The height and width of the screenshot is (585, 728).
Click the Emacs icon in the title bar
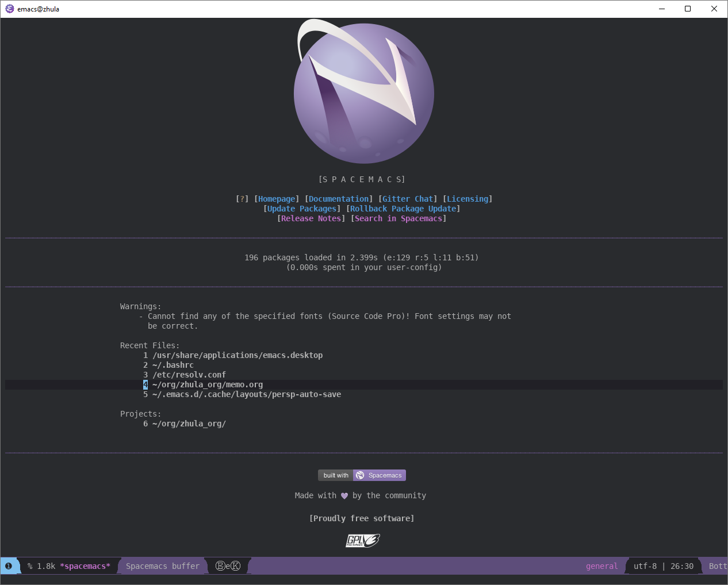(x=9, y=9)
